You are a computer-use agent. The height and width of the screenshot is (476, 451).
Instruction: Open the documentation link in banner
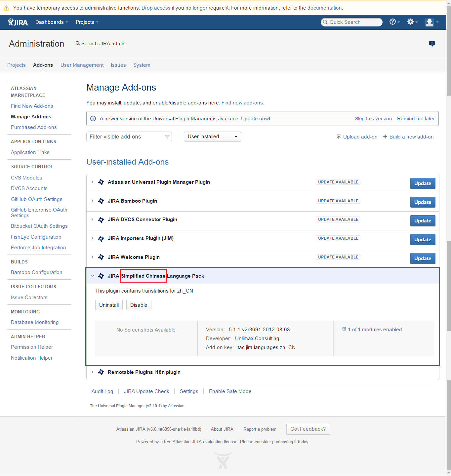pyautogui.click(x=325, y=8)
